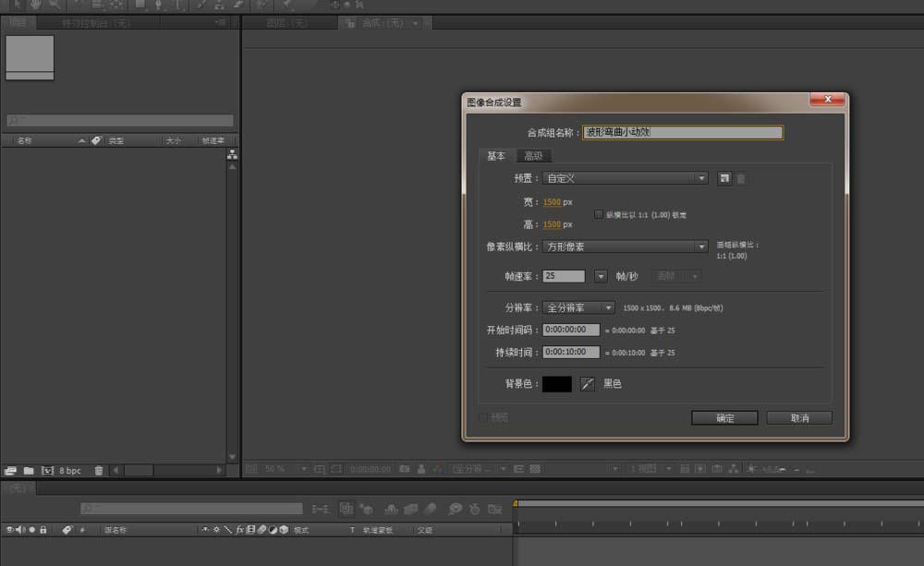The height and width of the screenshot is (566, 924).
Task: Toggle the lock column icon in timeline header
Action: click(x=43, y=529)
